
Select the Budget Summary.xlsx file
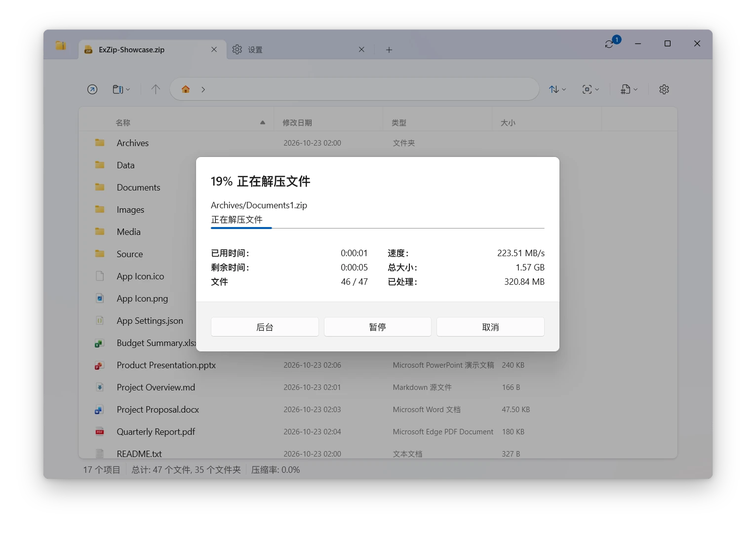point(156,343)
